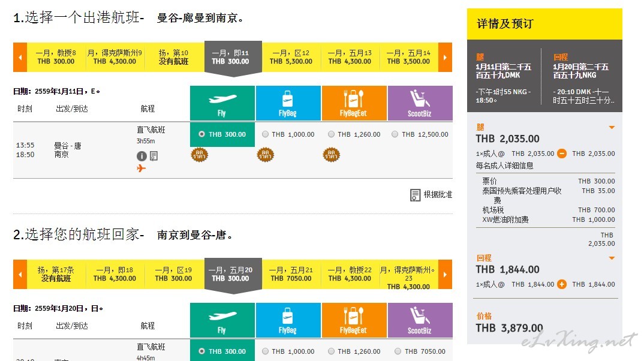Pick return date tab 19 at THB 300.00
The width and height of the screenshot is (644, 361).
point(173,274)
